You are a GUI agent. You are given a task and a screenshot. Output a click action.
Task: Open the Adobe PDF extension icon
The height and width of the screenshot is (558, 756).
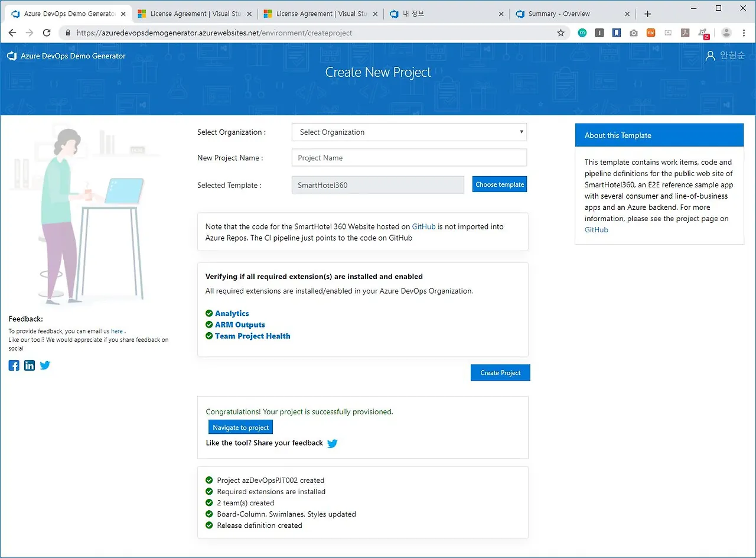coord(685,33)
